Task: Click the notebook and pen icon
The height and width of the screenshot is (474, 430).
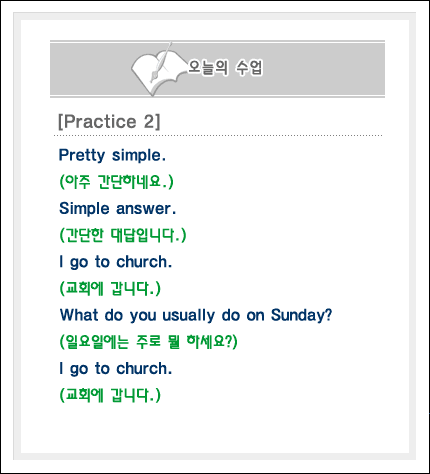Action: (157, 69)
